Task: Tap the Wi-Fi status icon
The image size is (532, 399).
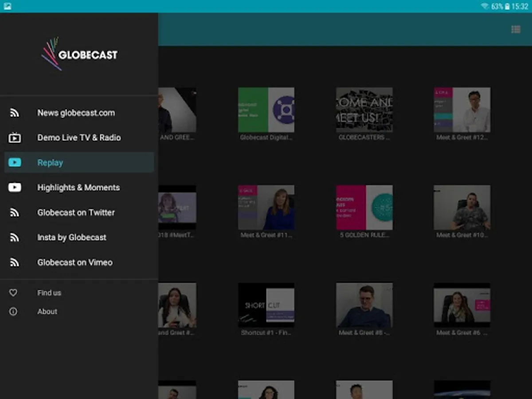Action: tap(485, 6)
